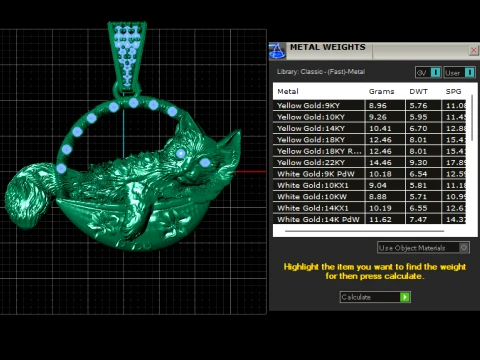Click the DWT column header
The width and height of the screenshot is (480, 360).
[418, 91]
